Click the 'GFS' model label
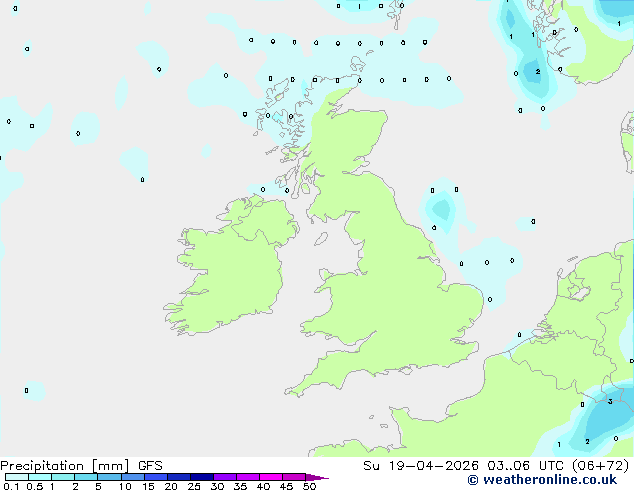 tap(150, 465)
